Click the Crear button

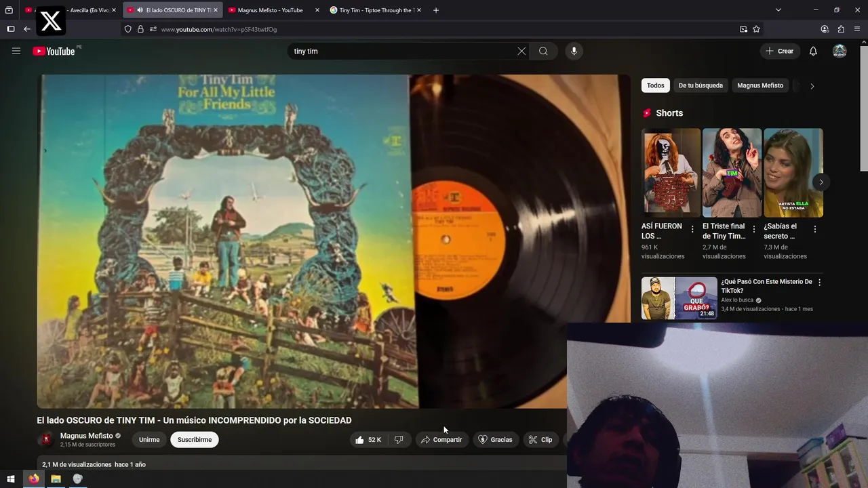coord(779,51)
